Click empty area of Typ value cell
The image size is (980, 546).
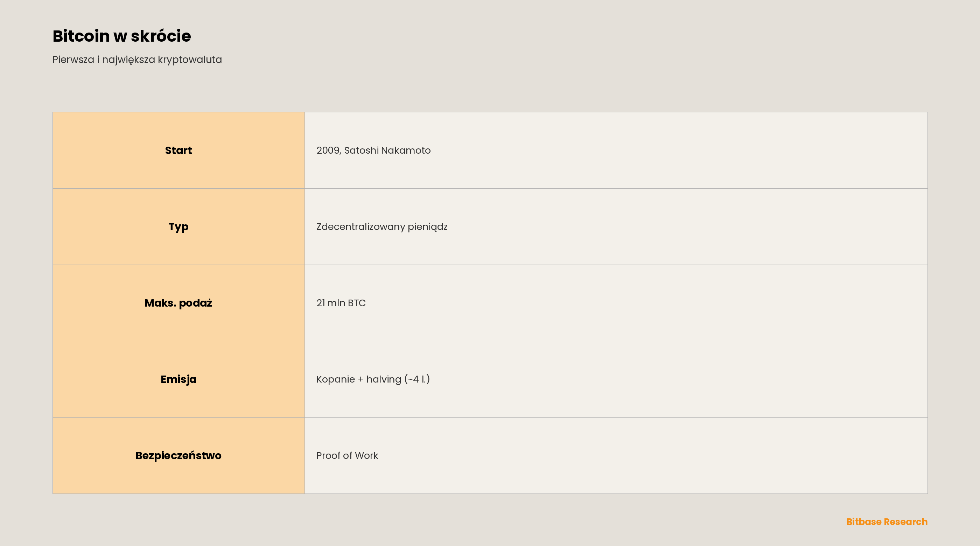coord(685,227)
